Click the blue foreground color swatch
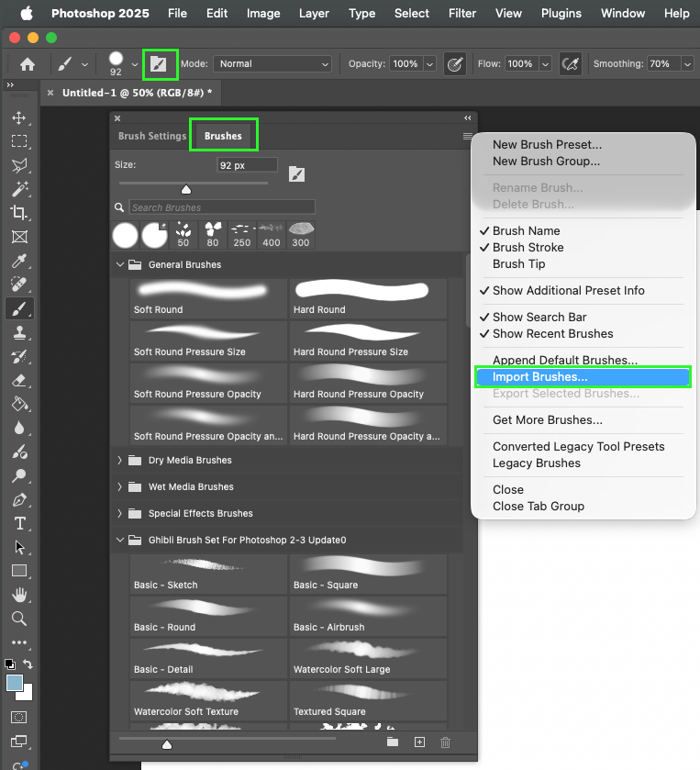Viewport: 700px width, 770px height. pos(15,683)
